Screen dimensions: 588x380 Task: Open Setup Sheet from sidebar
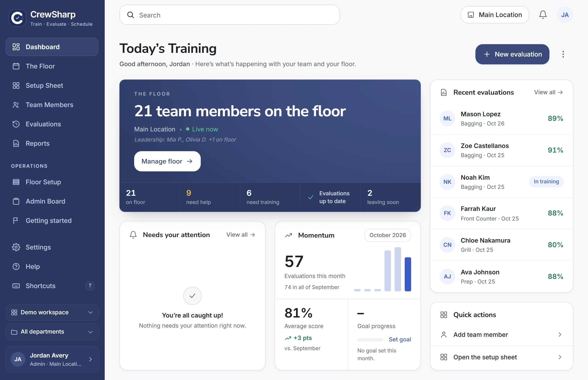pos(52,85)
